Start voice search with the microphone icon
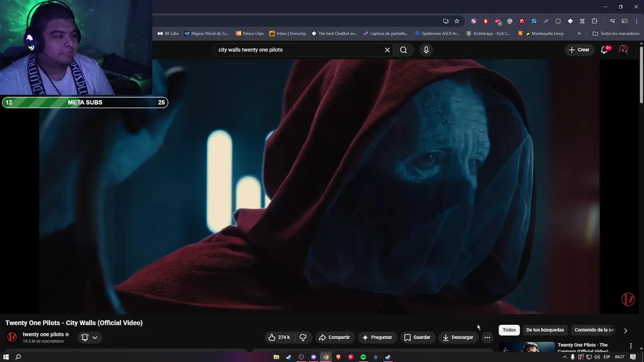Viewport: 644px width, 362px height. point(426,50)
